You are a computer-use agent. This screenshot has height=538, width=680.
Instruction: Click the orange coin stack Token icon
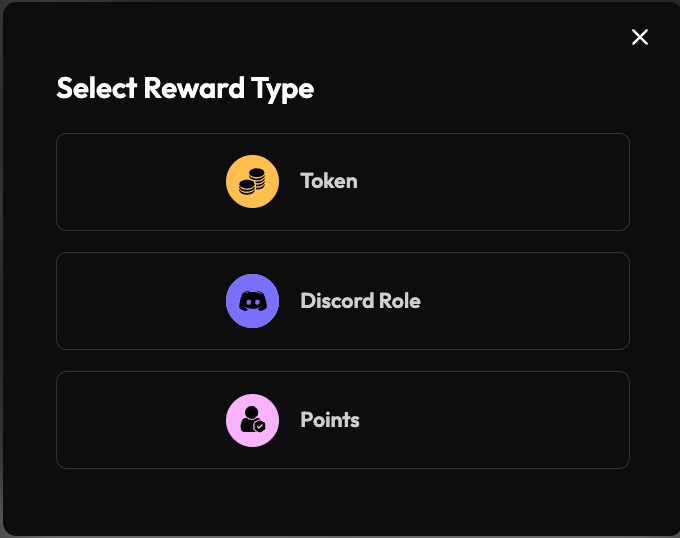[x=252, y=182]
